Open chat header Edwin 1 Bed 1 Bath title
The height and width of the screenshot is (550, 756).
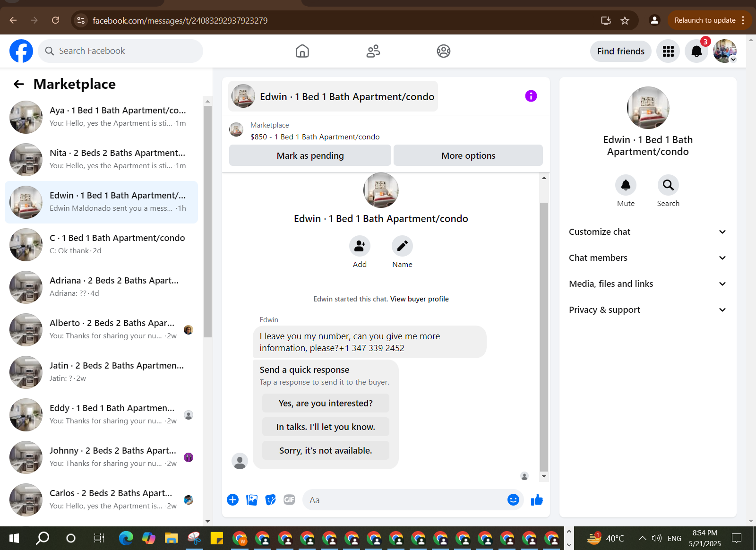point(333,96)
